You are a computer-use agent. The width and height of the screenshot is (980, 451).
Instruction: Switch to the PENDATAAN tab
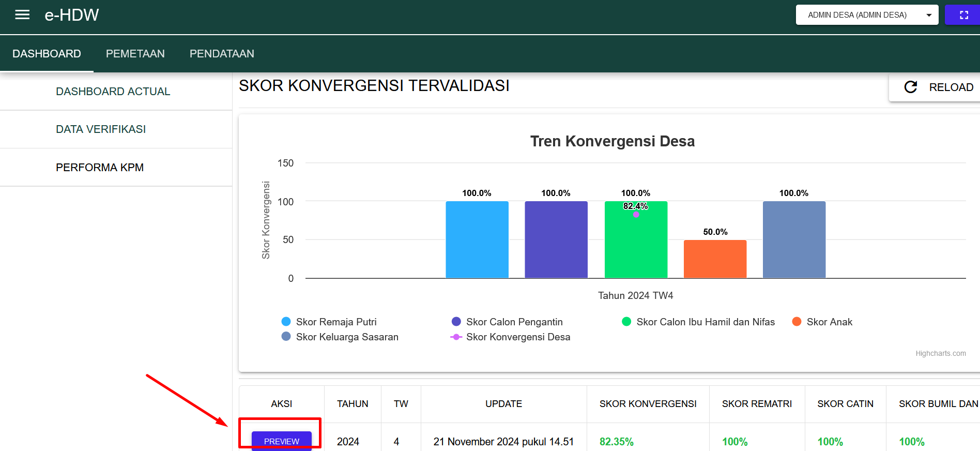point(222,54)
